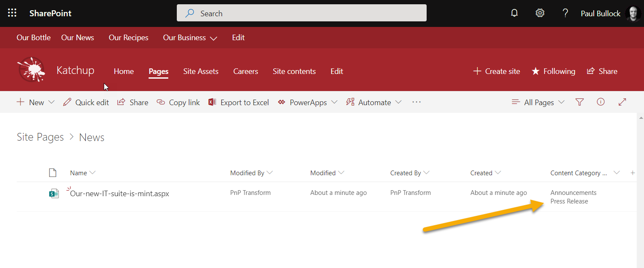Click into the Search box
The width and height of the screenshot is (644, 268).
[x=302, y=13]
